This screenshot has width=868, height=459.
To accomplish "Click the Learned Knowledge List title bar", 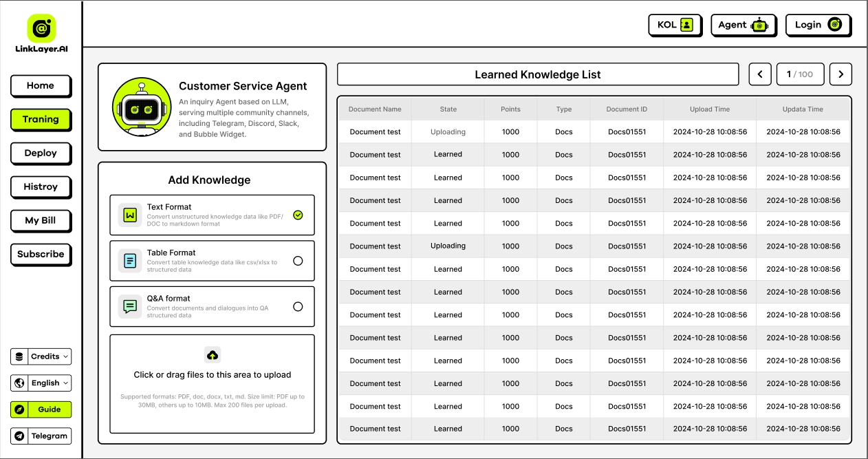I will (x=538, y=74).
